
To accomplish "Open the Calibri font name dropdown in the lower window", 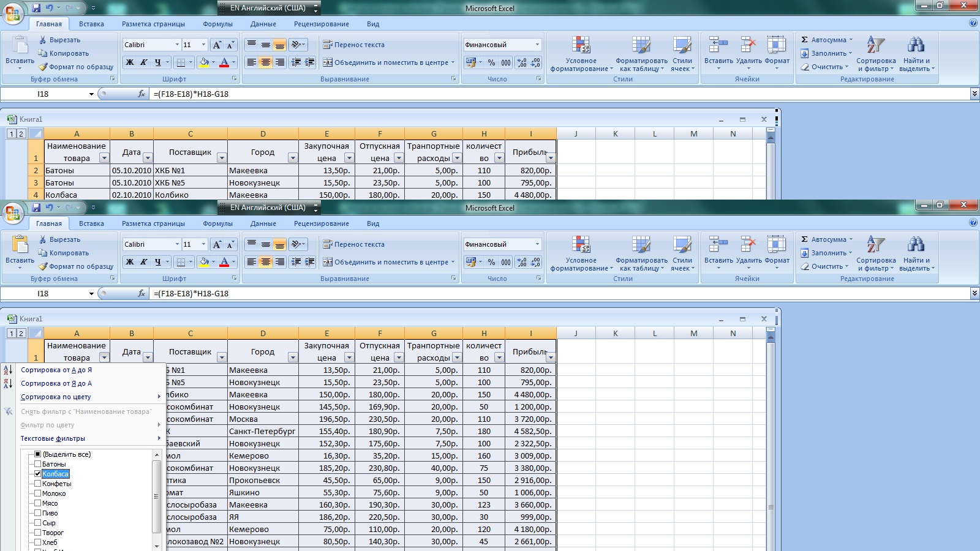I will pyautogui.click(x=177, y=244).
